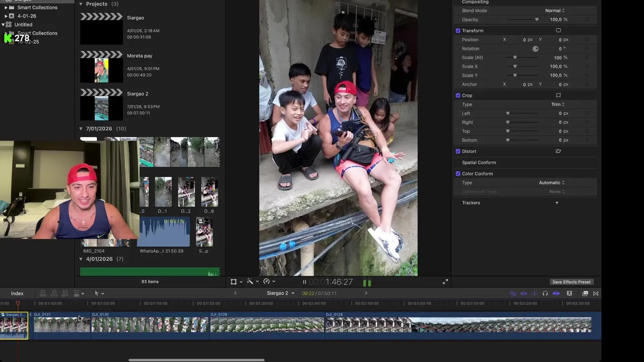Select the Siargao project thumbnail
The image size is (644, 362).
(x=102, y=29)
